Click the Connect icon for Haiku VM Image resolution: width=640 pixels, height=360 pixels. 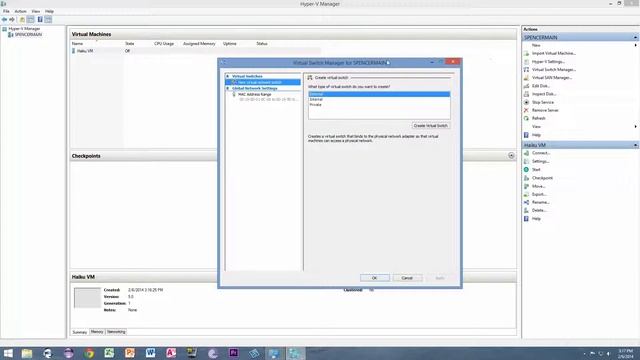526,153
